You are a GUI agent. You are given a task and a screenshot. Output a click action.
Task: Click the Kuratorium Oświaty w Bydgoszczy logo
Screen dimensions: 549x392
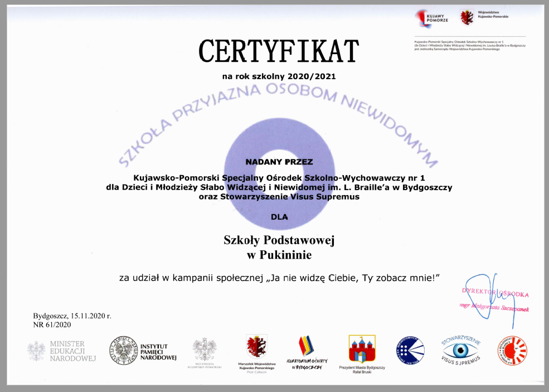tap(304, 347)
